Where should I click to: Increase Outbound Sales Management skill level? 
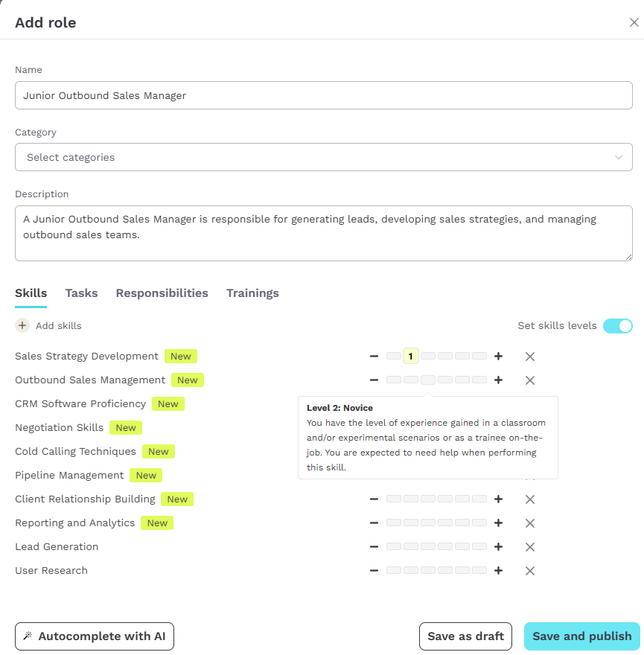point(498,380)
